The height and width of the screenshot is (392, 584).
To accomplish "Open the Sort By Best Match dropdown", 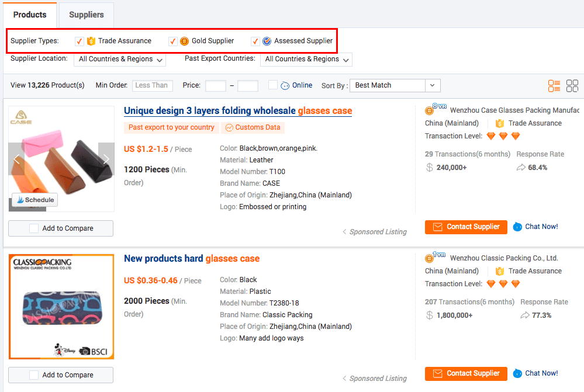I will (395, 86).
